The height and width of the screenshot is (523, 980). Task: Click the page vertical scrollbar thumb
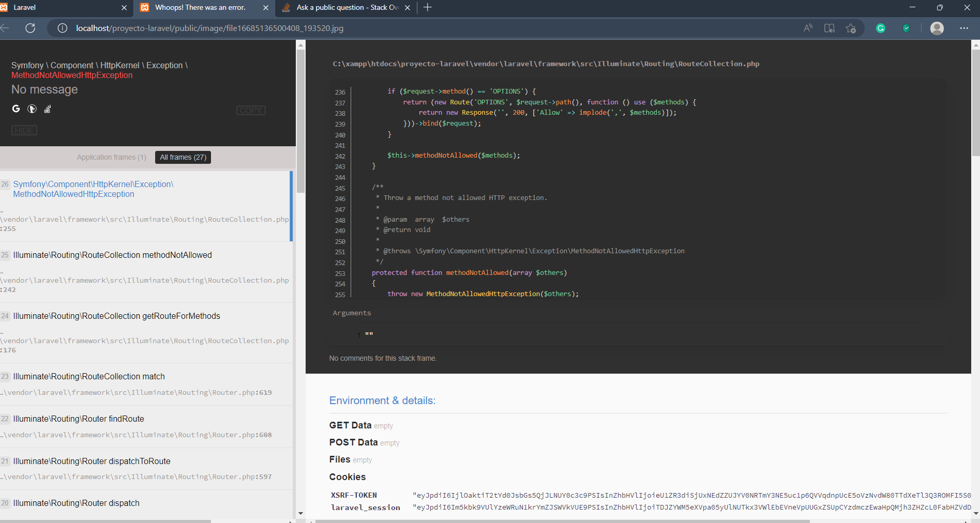tap(976, 102)
